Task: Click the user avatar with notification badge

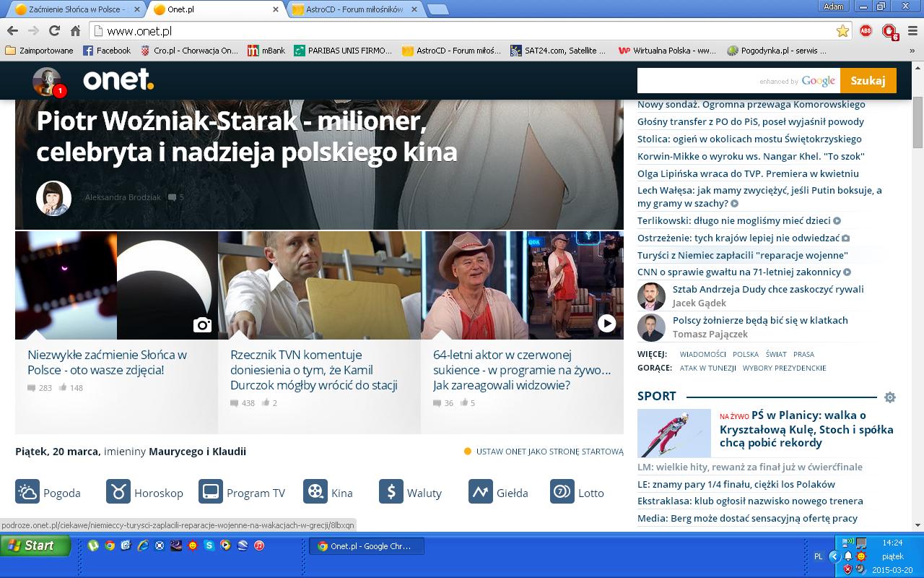Action: [x=48, y=82]
